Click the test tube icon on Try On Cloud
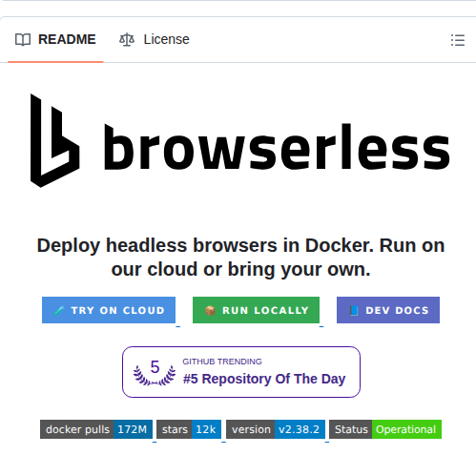 coord(59,310)
